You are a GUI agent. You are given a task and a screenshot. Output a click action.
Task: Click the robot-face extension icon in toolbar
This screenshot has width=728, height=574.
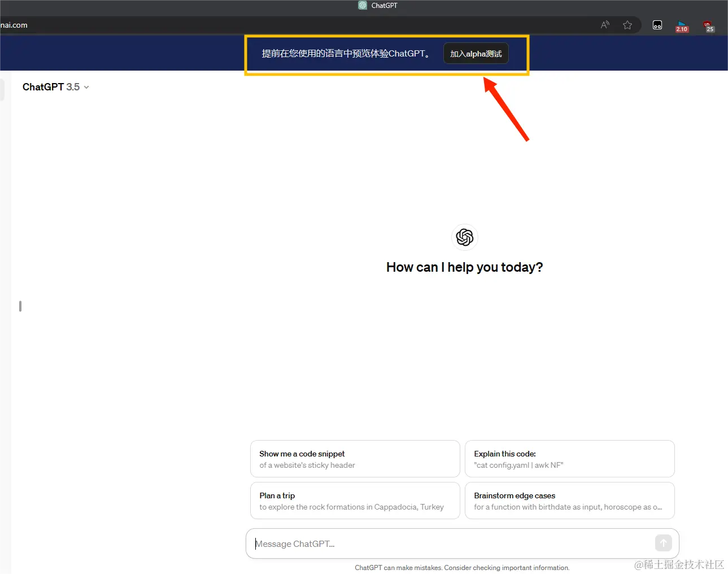657,25
